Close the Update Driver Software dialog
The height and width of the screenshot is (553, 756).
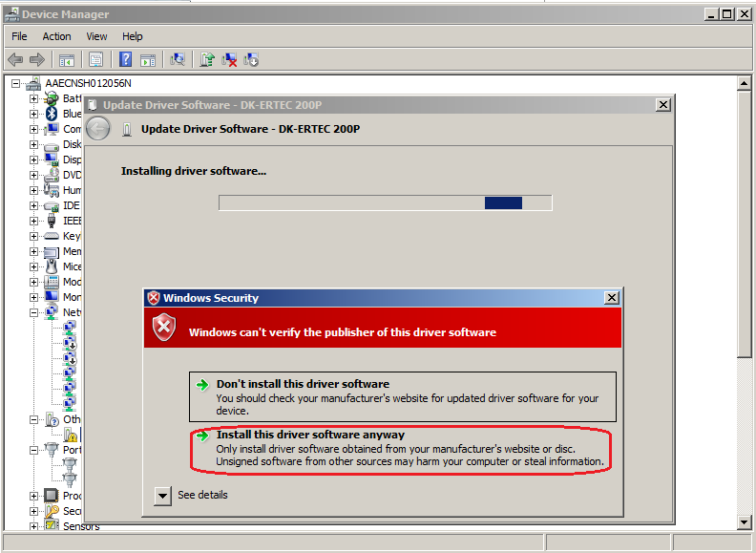coord(663,105)
